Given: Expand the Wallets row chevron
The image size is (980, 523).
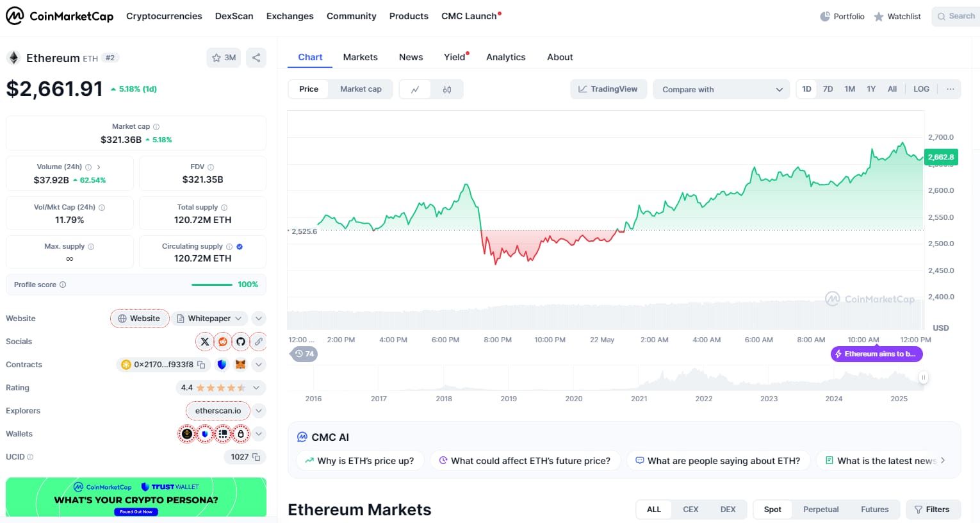Looking at the screenshot, I should point(259,434).
